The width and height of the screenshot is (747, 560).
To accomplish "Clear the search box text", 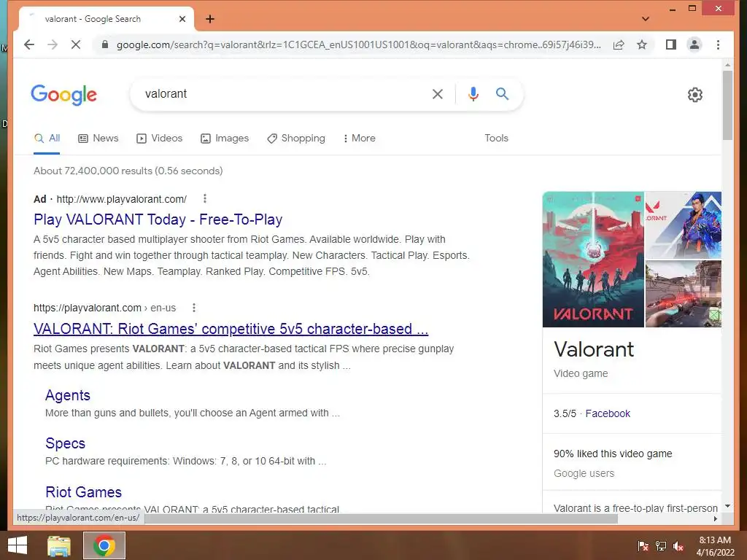I will [x=438, y=94].
